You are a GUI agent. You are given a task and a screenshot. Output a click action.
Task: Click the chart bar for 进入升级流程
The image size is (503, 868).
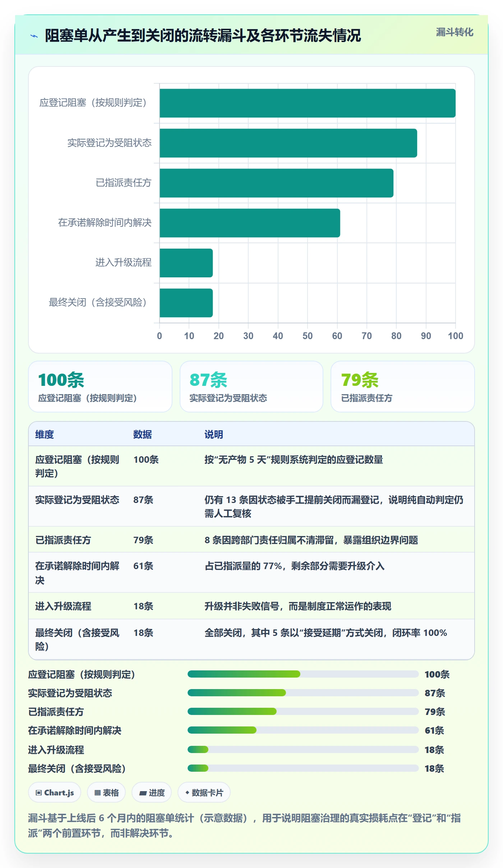click(186, 263)
